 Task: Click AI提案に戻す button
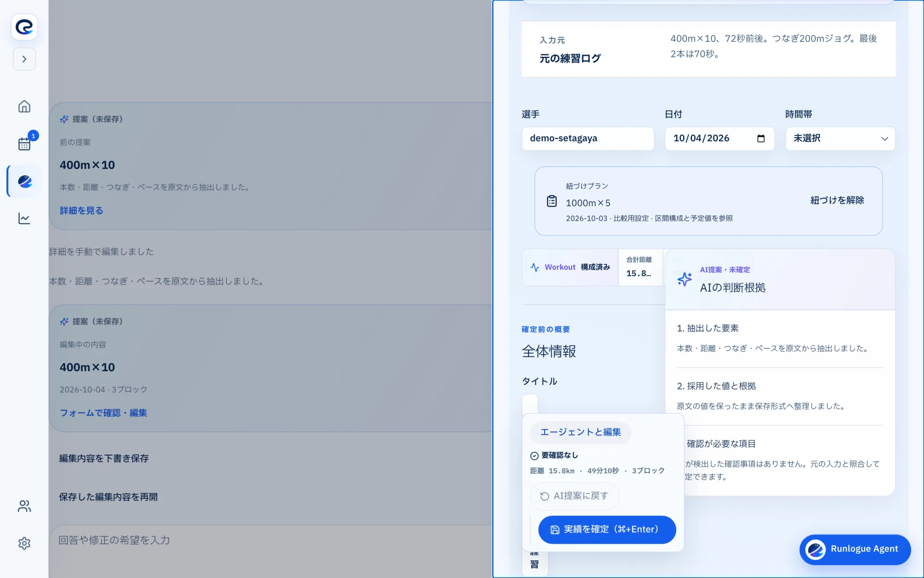[574, 496]
